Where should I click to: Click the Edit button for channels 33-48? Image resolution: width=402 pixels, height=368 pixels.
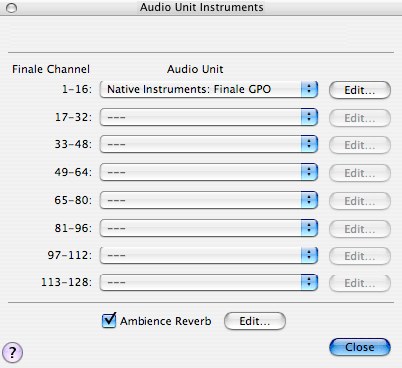pos(360,145)
